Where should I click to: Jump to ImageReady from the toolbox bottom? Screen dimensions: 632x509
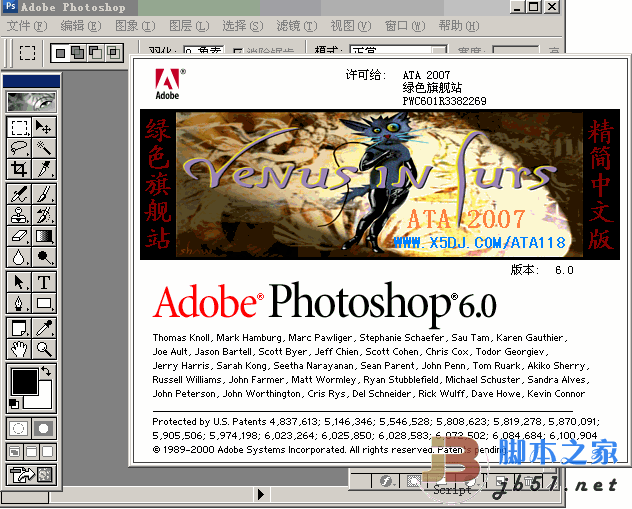(x=31, y=475)
